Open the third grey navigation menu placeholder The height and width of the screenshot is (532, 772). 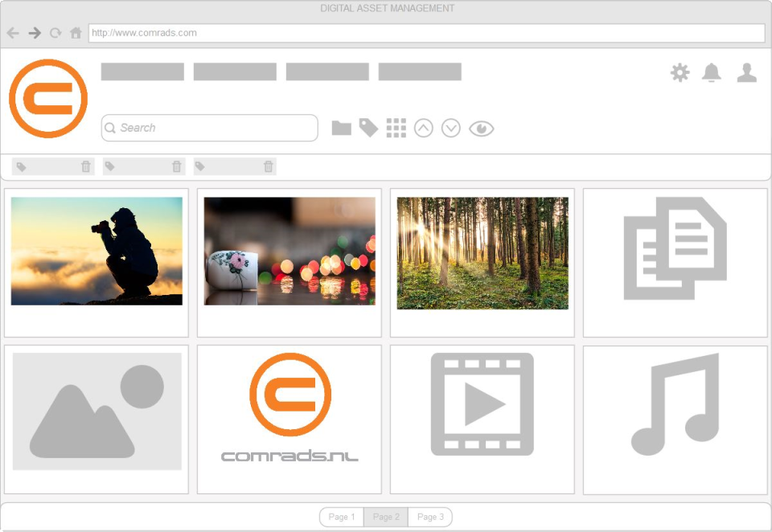pyautogui.click(x=327, y=72)
